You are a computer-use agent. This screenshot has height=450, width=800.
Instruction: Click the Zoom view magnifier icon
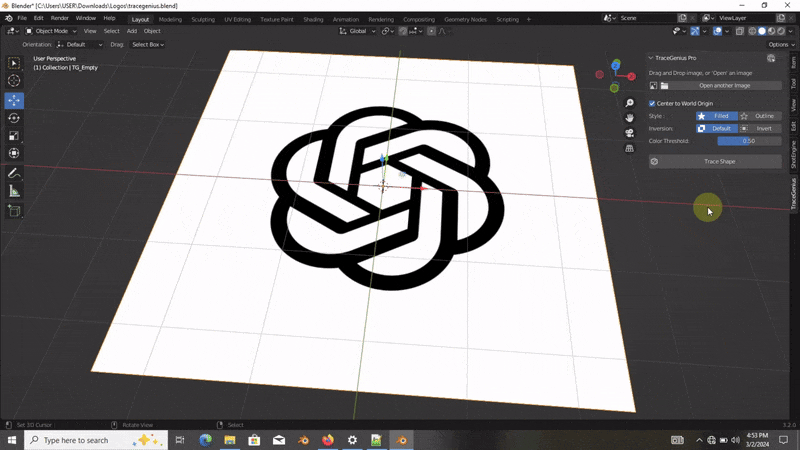pyautogui.click(x=629, y=103)
